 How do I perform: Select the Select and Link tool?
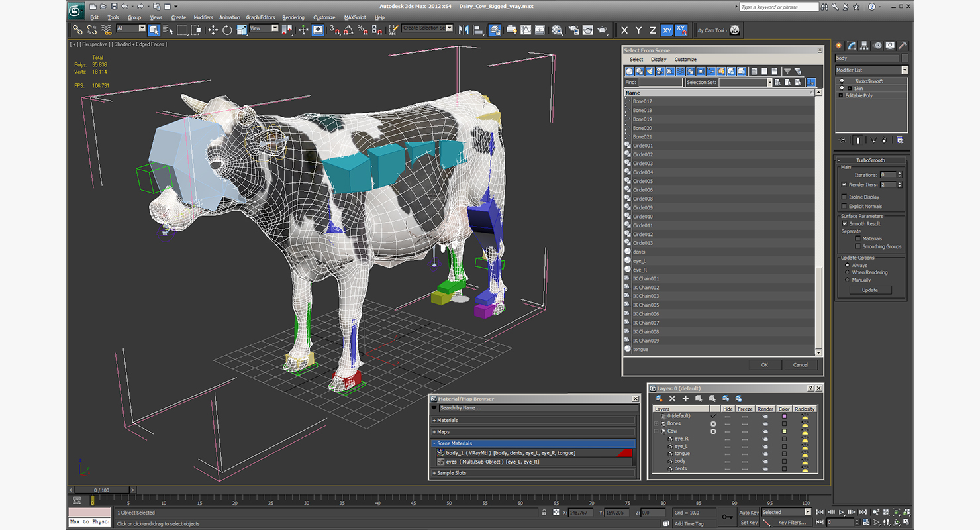tap(77, 30)
